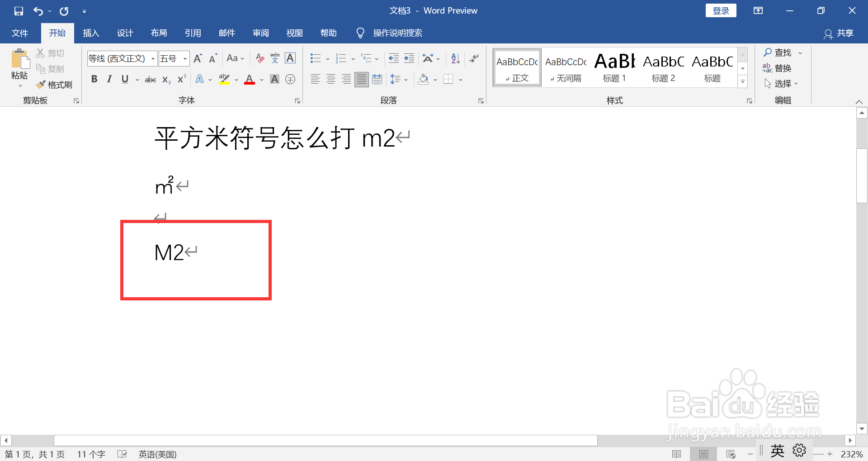The width and height of the screenshot is (868, 461).
Task: Expand the line spacing options
Action: click(406, 79)
